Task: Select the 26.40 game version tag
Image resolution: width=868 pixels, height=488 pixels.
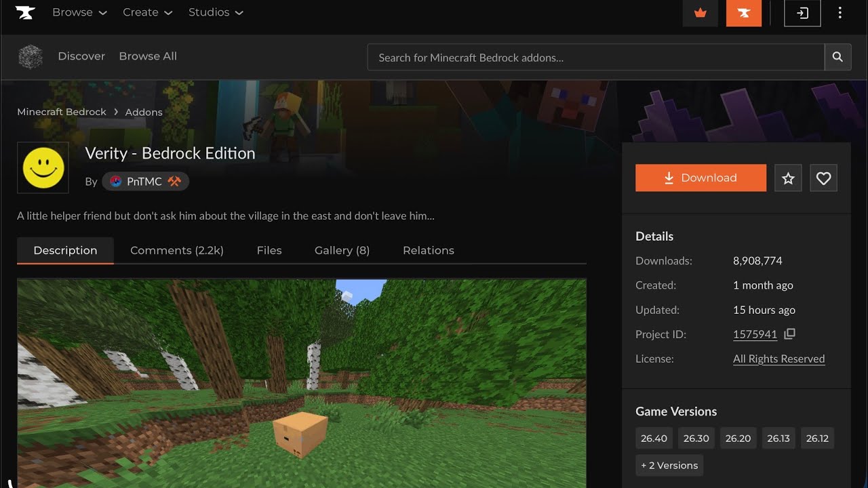Action: click(x=654, y=439)
